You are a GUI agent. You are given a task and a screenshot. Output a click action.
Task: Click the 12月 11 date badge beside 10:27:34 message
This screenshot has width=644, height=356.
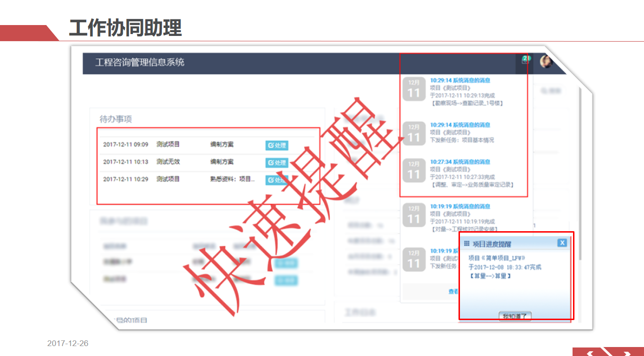pyautogui.click(x=414, y=170)
